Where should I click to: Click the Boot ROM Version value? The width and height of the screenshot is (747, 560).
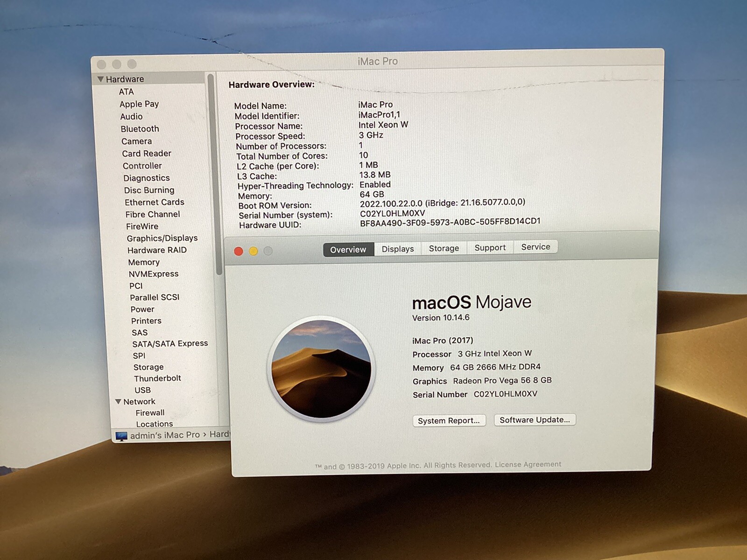coord(443,203)
